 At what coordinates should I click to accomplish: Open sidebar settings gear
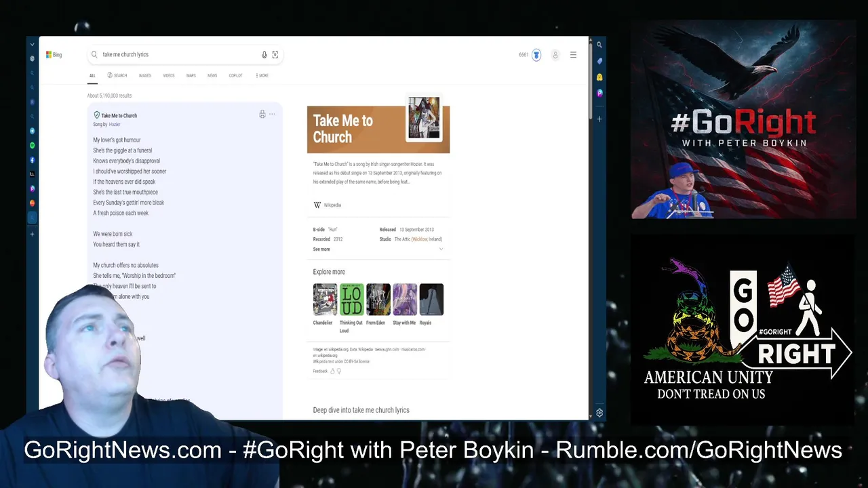tap(599, 413)
